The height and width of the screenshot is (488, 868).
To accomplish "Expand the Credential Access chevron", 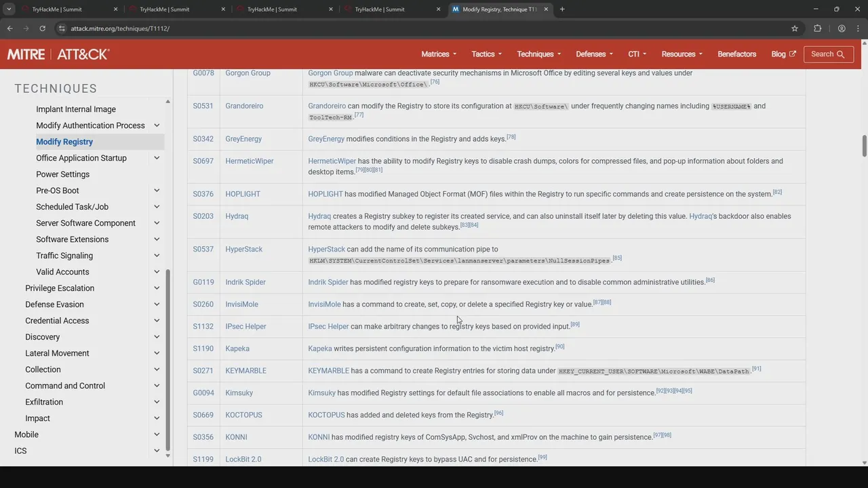I will coord(157,321).
